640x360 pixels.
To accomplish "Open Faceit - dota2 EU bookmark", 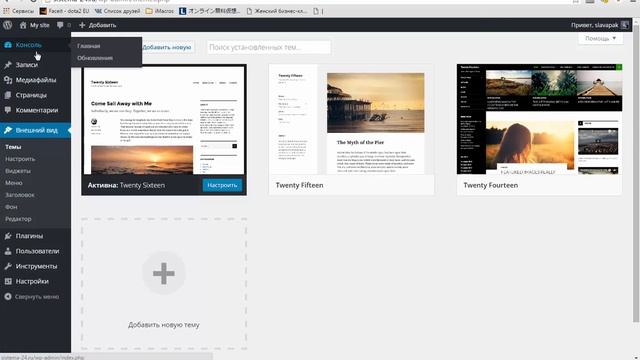I will [64, 11].
